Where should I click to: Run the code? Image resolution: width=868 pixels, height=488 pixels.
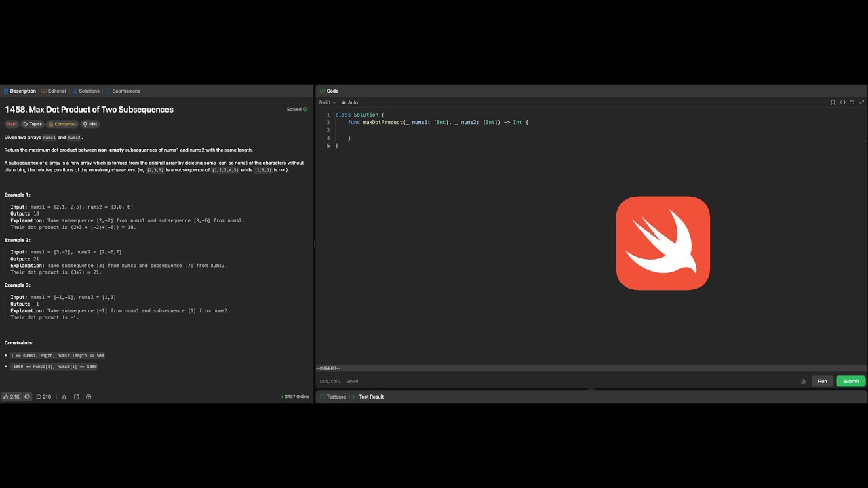[822, 381]
